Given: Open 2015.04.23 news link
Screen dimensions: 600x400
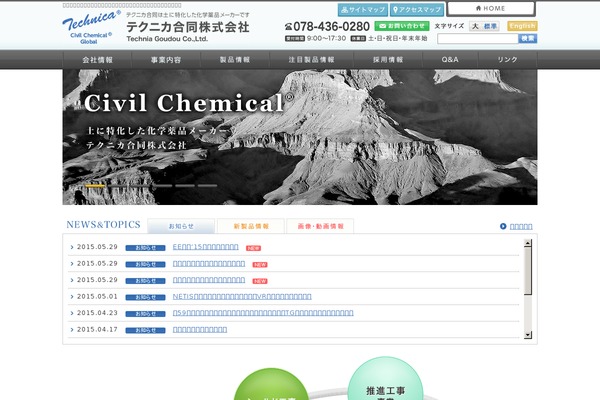Looking at the screenshot, I should coord(263,313).
